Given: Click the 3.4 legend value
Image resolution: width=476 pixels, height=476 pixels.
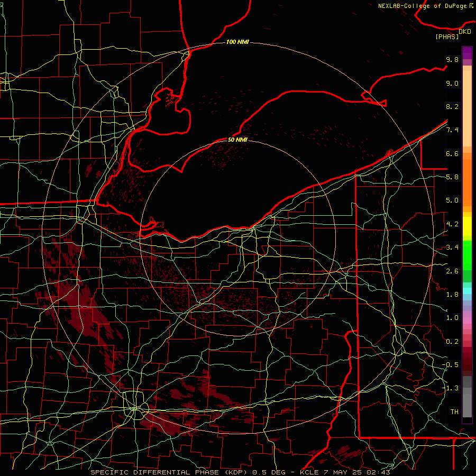Looking at the screenshot, I should point(452,248).
